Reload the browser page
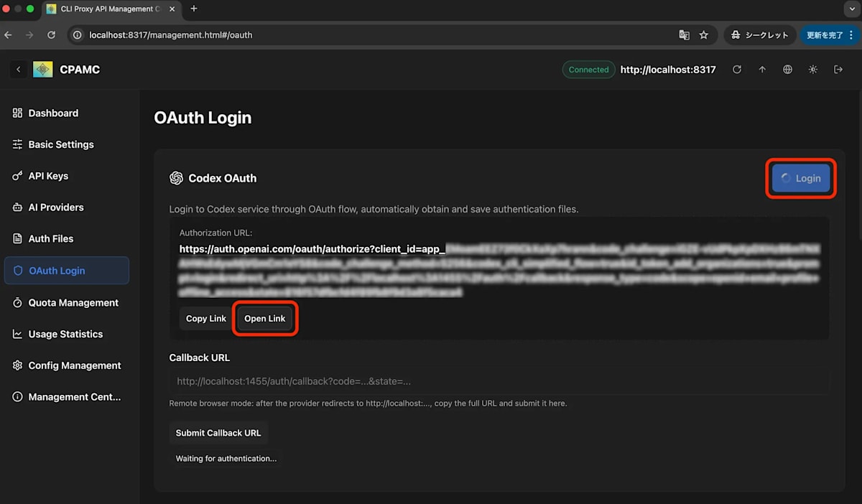862x504 pixels. click(51, 34)
